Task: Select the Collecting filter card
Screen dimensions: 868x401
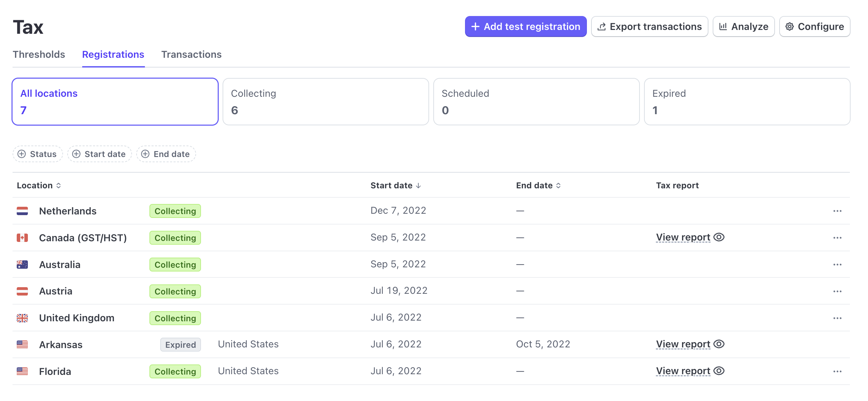Action: (x=325, y=102)
